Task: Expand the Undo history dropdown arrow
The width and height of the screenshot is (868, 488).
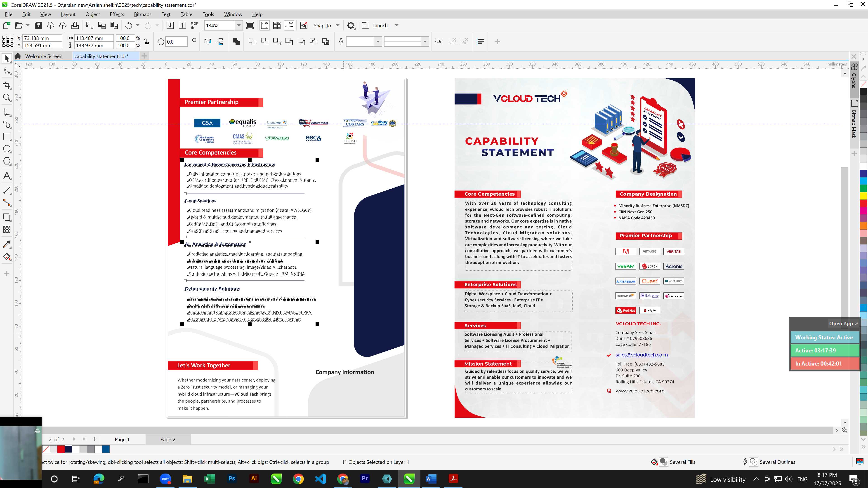Action: 137,25
